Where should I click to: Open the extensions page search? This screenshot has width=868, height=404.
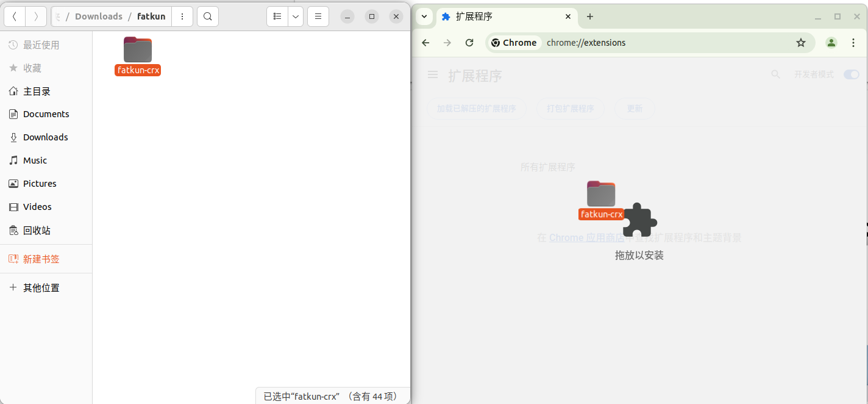(x=775, y=74)
